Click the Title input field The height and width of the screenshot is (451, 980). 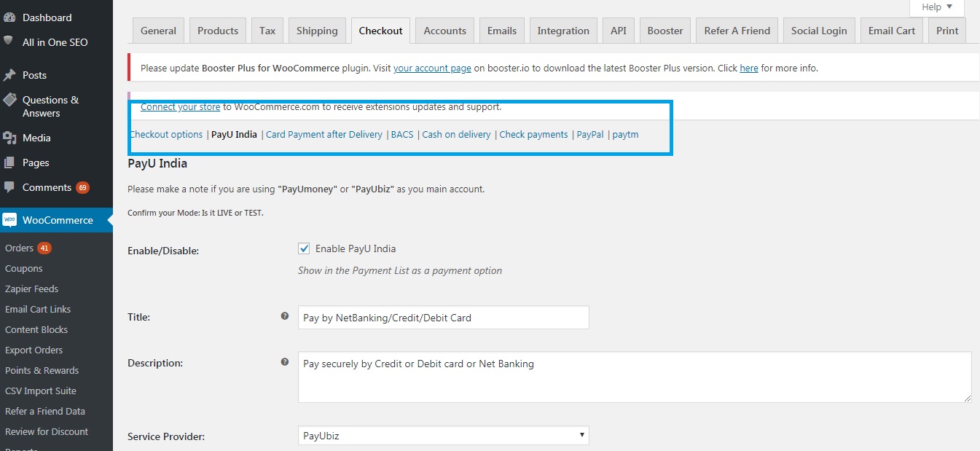pyautogui.click(x=443, y=318)
